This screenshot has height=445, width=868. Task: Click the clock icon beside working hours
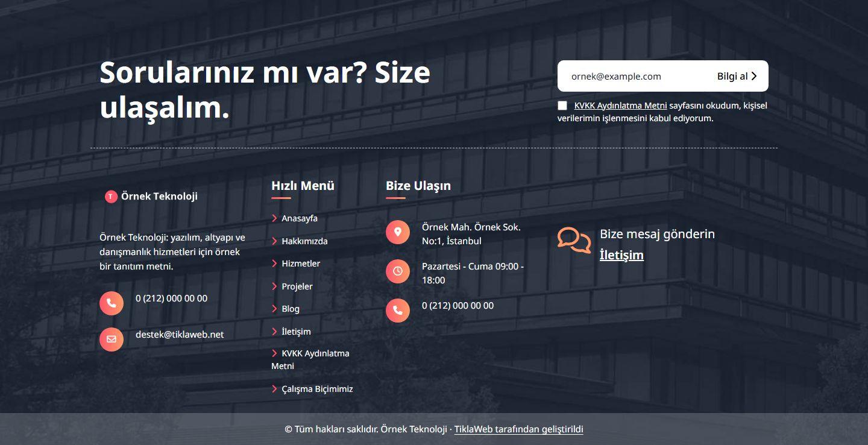pos(398,271)
